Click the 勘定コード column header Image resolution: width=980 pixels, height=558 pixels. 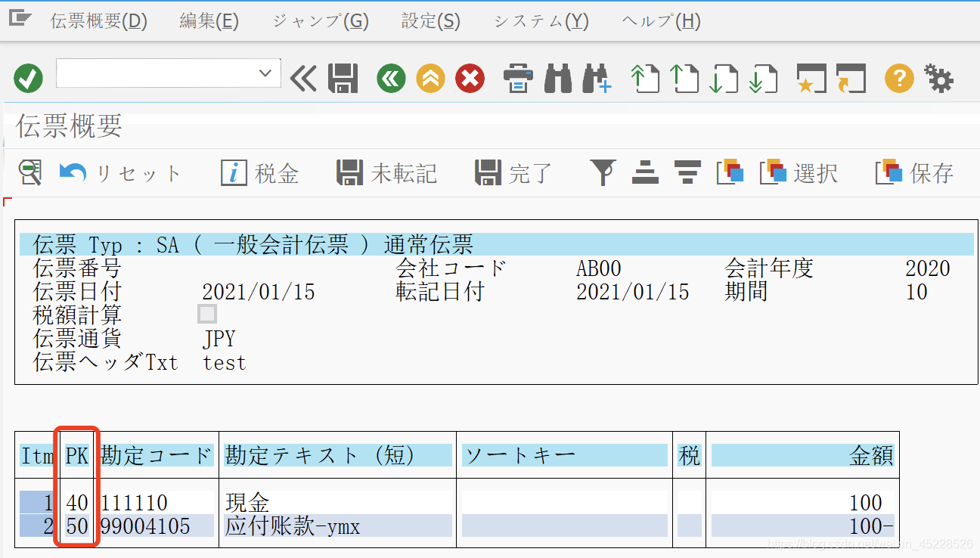click(x=157, y=455)
